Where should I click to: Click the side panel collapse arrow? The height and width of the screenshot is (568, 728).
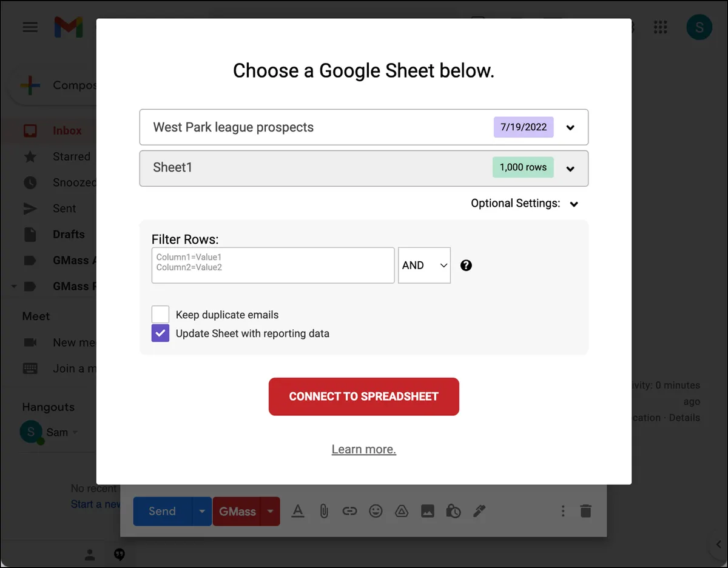pos(718,544)
